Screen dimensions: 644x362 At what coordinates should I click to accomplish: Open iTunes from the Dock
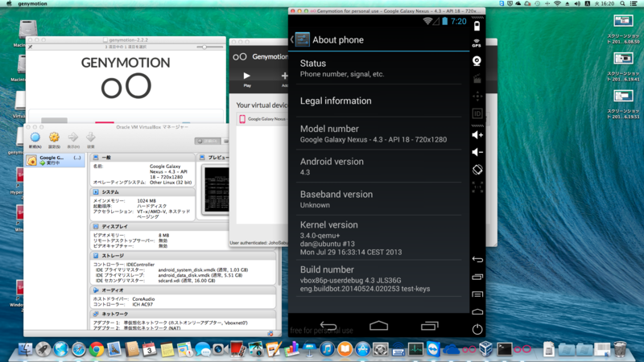[328, 349]
